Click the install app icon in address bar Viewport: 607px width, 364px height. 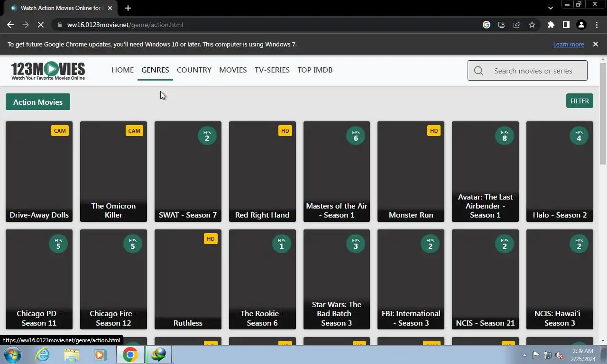502,25
